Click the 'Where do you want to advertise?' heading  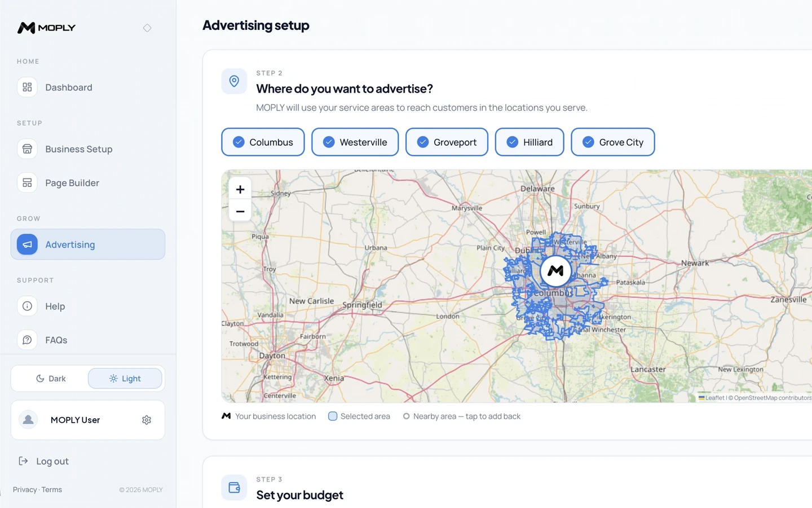pyautogui.click(x=345, y=89)
